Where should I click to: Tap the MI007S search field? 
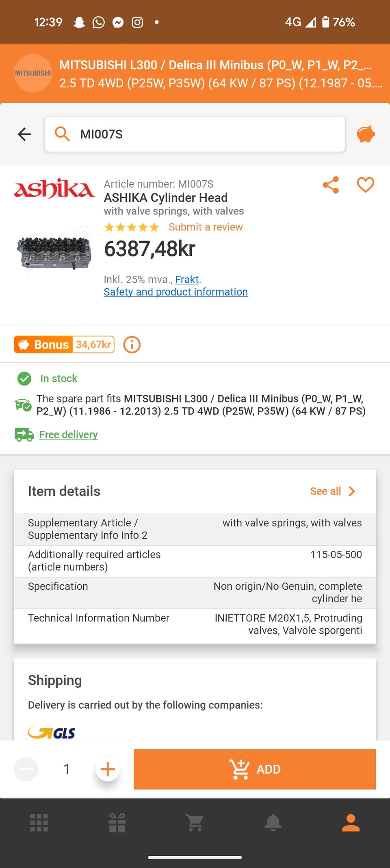pos(195,134)
